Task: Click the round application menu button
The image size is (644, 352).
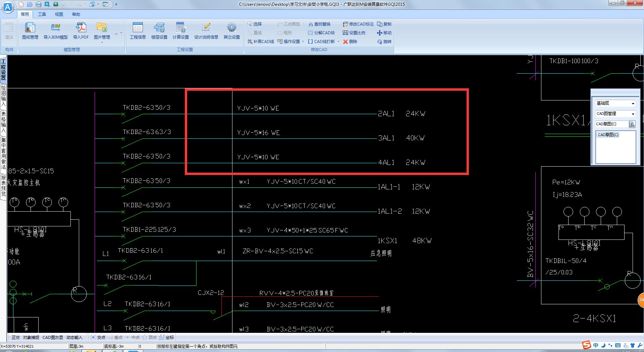Action: 8,6
